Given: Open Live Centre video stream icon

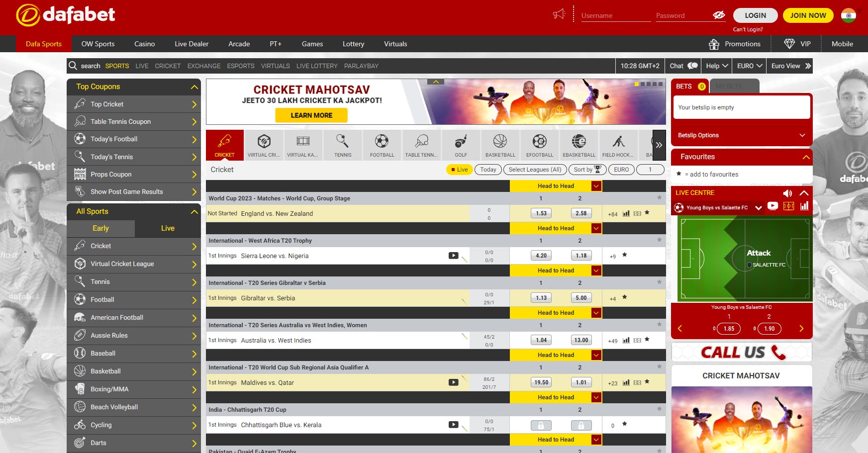Looking at the screenshot, I should click(772, 206).
